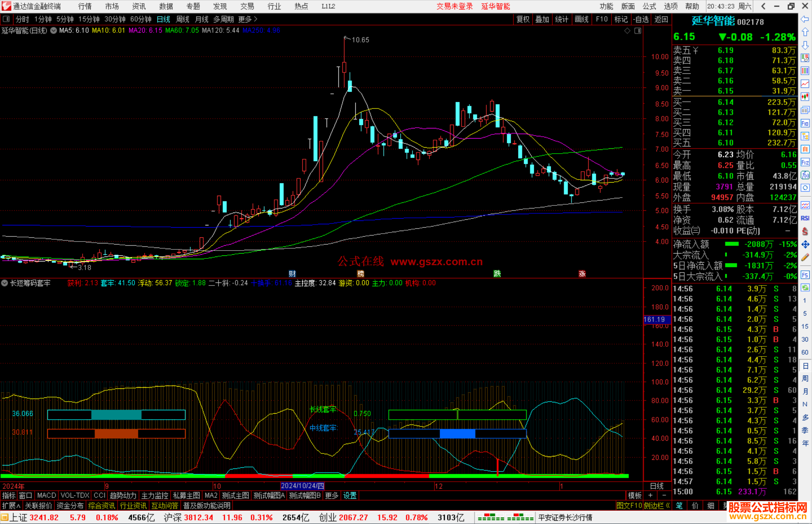Switch to 1-minute period in right sidebar
Viewport: 812px width, 524px height.
click(x=805, y=301)
